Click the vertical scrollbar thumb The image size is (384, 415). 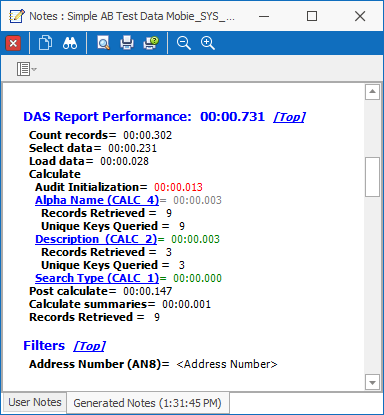pyautogui.click(x=372, y=177)
